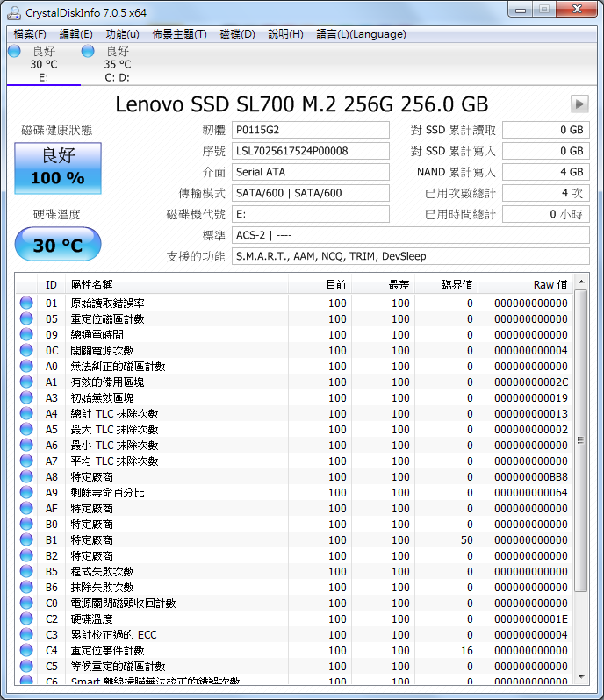
Task: Select the E: disk tab at 30 °C
Action: pos(44,64)
